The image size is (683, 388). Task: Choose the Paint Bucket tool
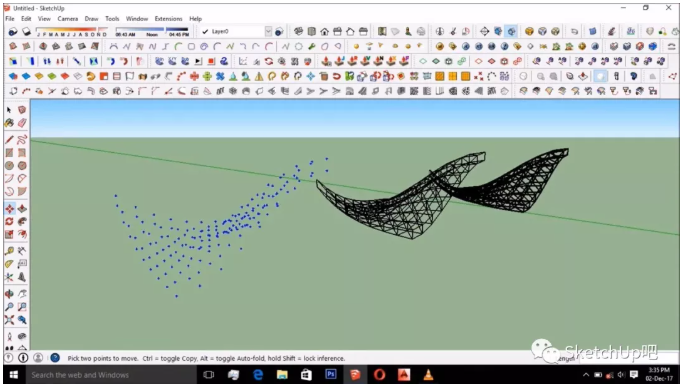click(9, 123)
